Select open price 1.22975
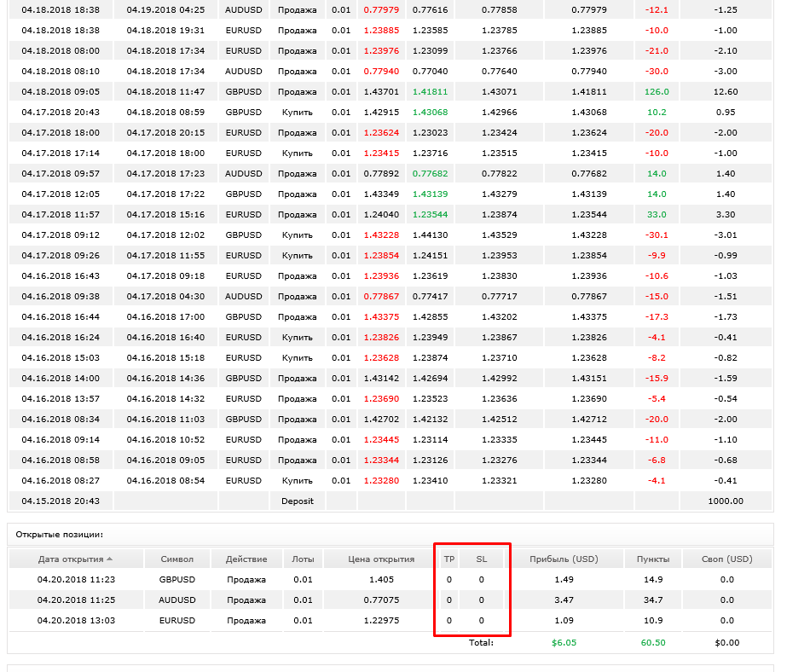810x672 pixels. [381, 620]
